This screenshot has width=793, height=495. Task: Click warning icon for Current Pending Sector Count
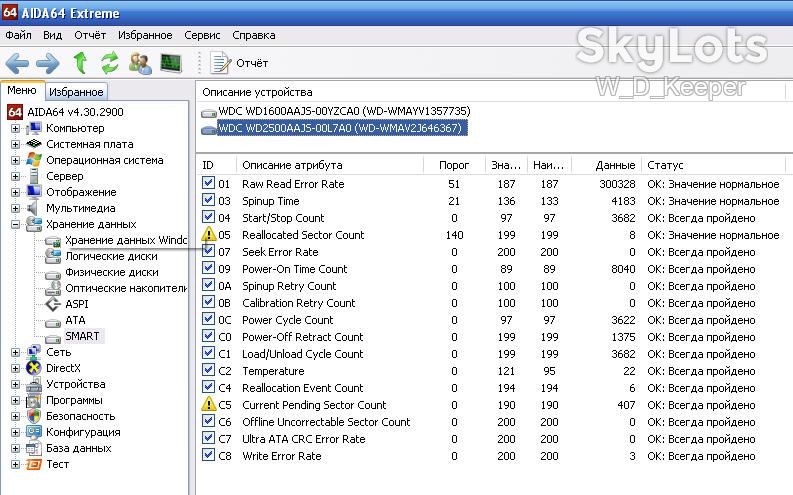(x=208, y=404)
